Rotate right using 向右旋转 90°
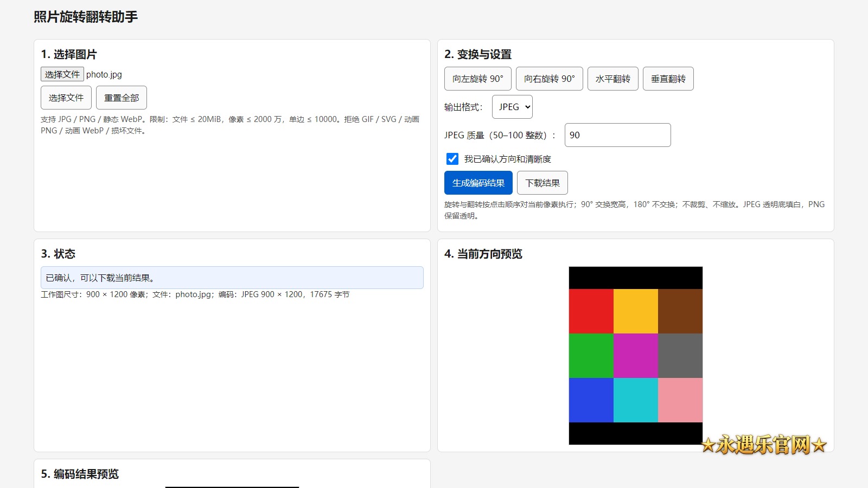Viewport: 868px width, 488px height. [550, 79]
